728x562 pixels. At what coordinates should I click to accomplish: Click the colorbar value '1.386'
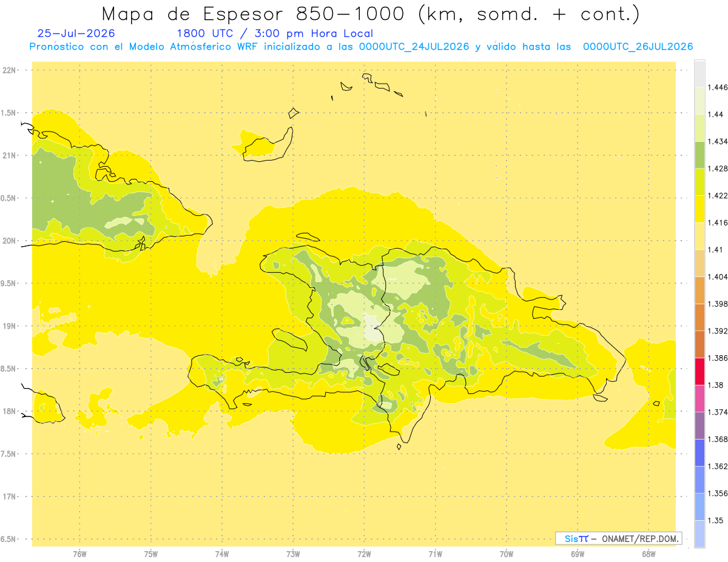[718, 358]
